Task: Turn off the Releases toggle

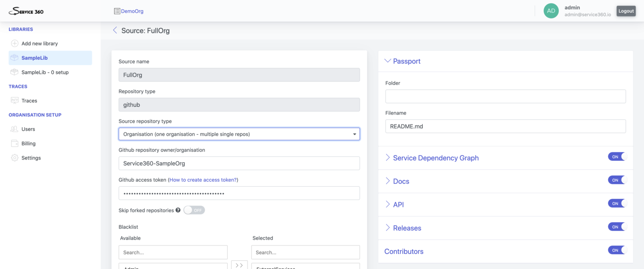Action: 617,227
